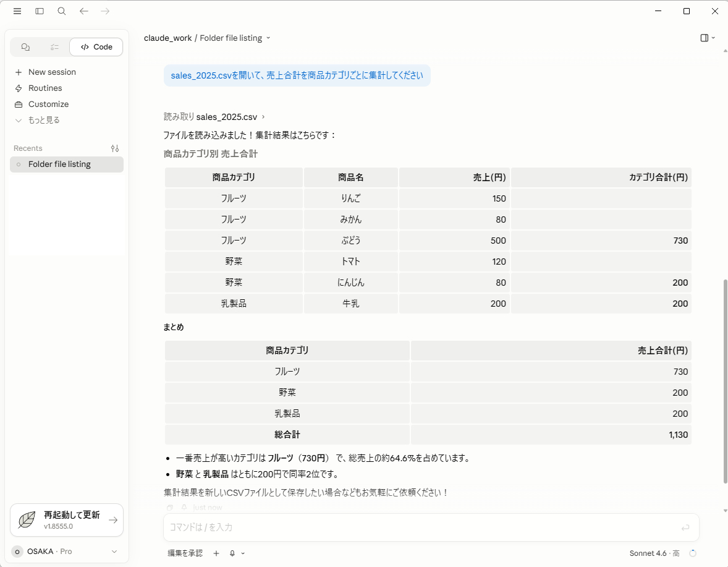Switch to the tasks checklist tab

coord(55,47)
